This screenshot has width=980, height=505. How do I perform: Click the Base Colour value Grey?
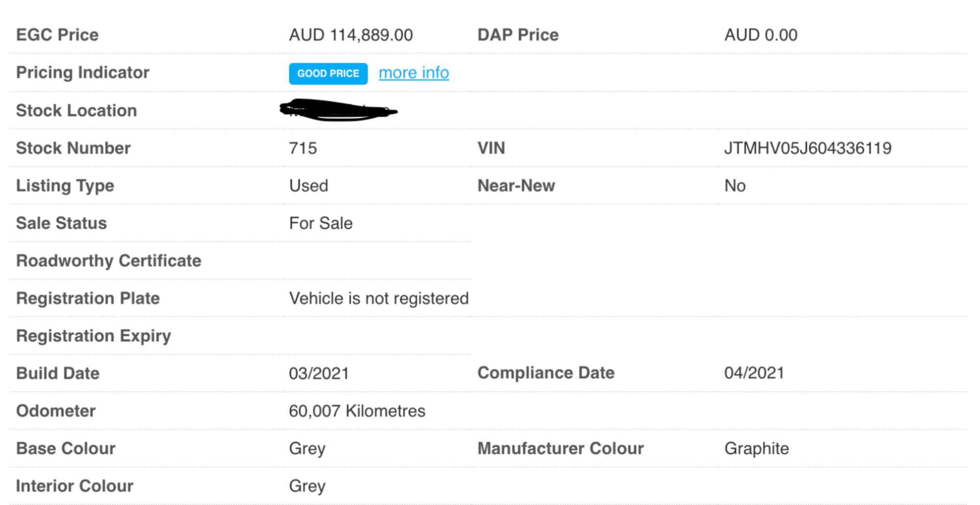(x=307, y=448)
